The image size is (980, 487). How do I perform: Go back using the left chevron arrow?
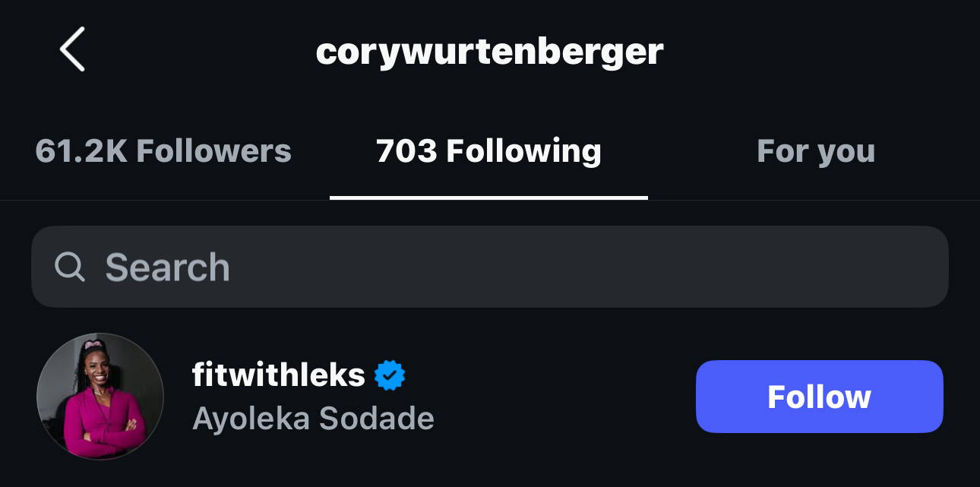coord(72,49)
